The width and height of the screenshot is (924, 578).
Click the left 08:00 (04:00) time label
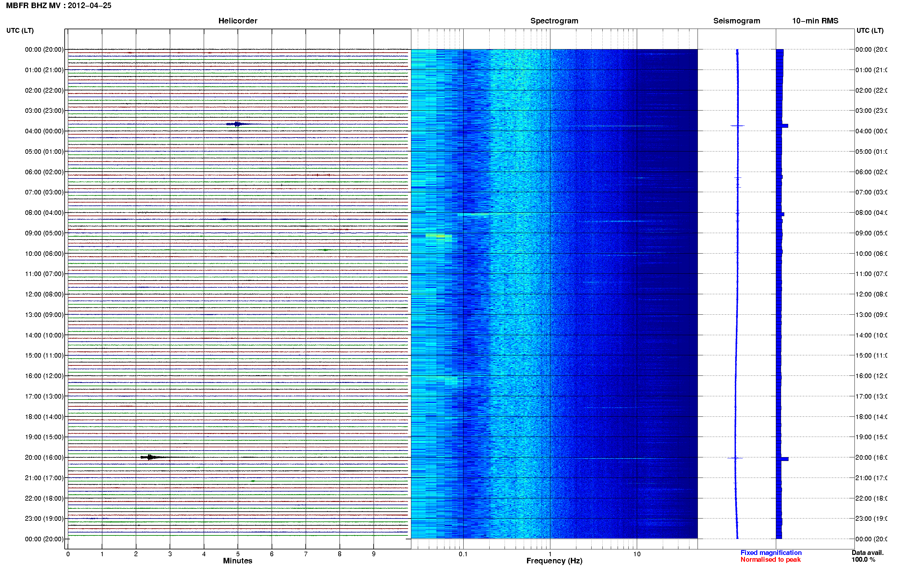(44, 213)
